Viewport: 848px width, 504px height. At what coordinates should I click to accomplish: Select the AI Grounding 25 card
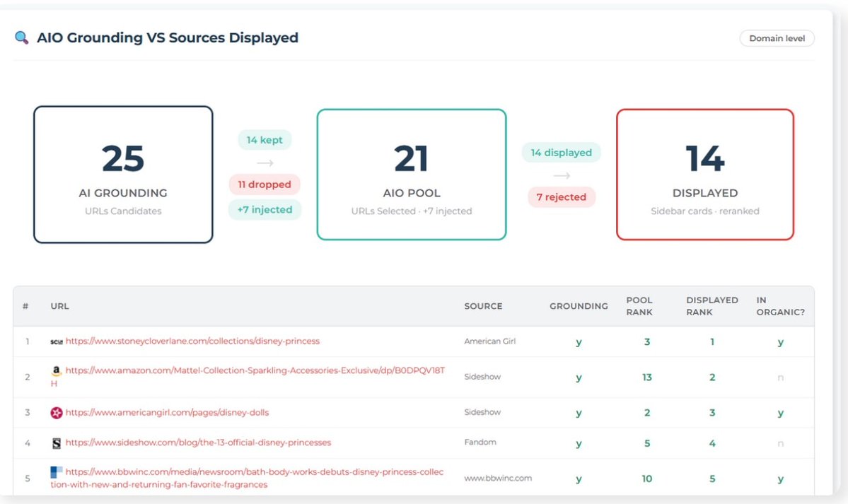(123, 174)
